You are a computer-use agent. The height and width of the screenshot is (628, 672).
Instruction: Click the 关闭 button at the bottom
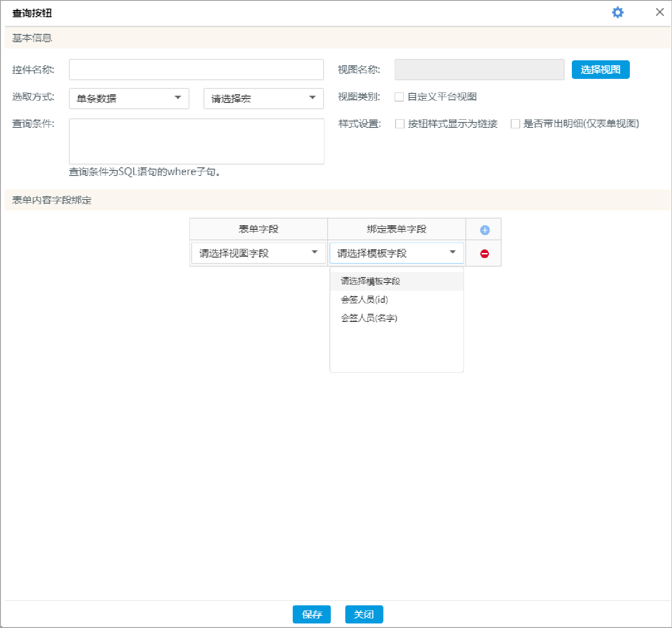coord(364,615)
